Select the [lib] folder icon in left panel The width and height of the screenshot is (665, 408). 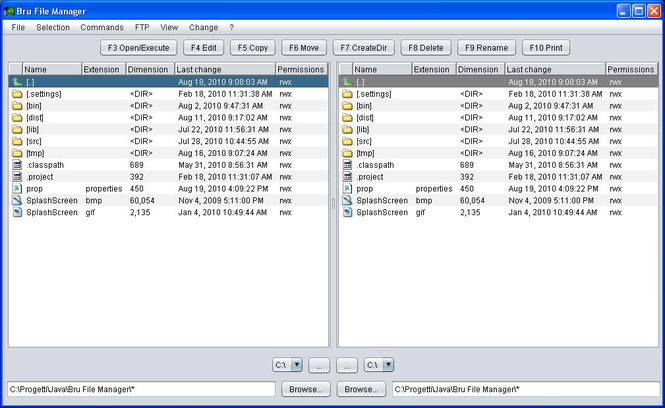(x=17, y=129)
